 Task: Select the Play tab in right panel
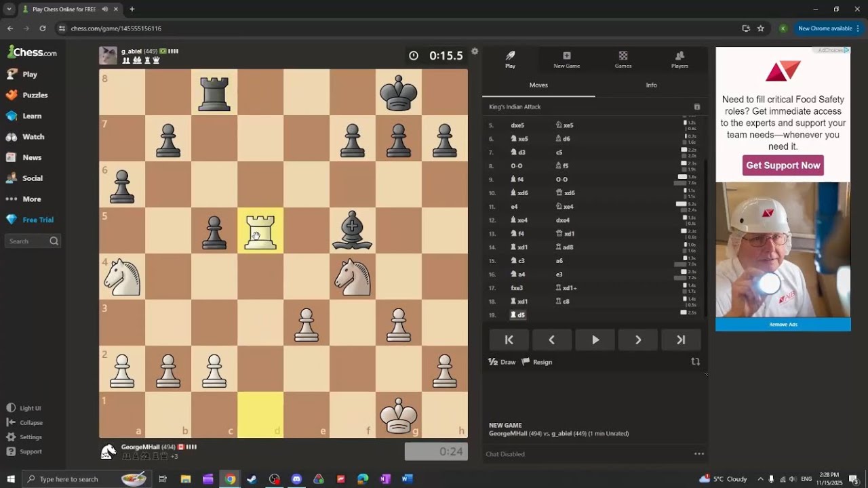(x=510, y=60)
